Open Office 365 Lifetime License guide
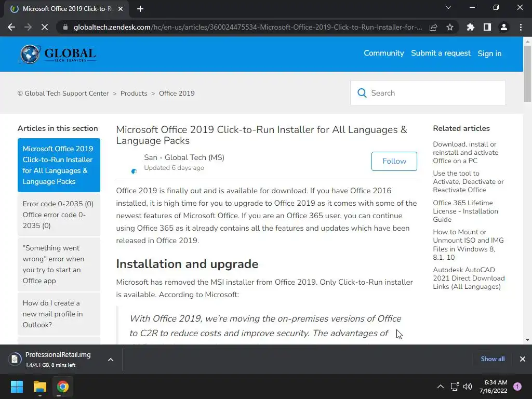 (465, 211)
